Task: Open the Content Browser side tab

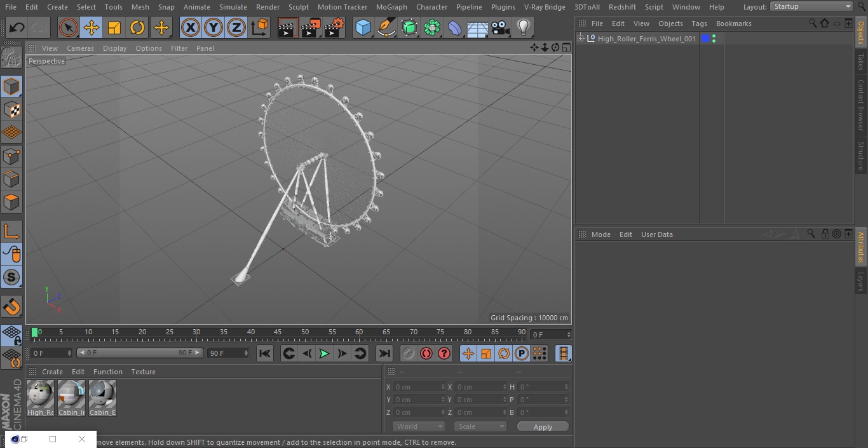Action: (861, 104)
